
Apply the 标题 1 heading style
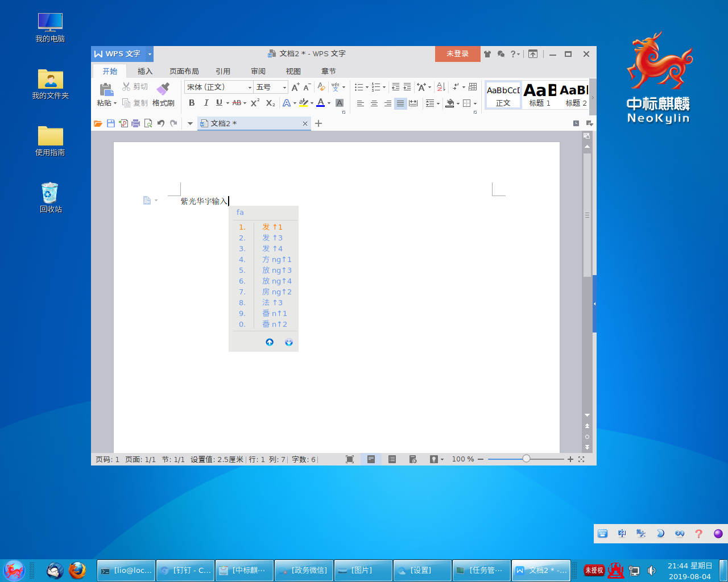tap(540, 95)
